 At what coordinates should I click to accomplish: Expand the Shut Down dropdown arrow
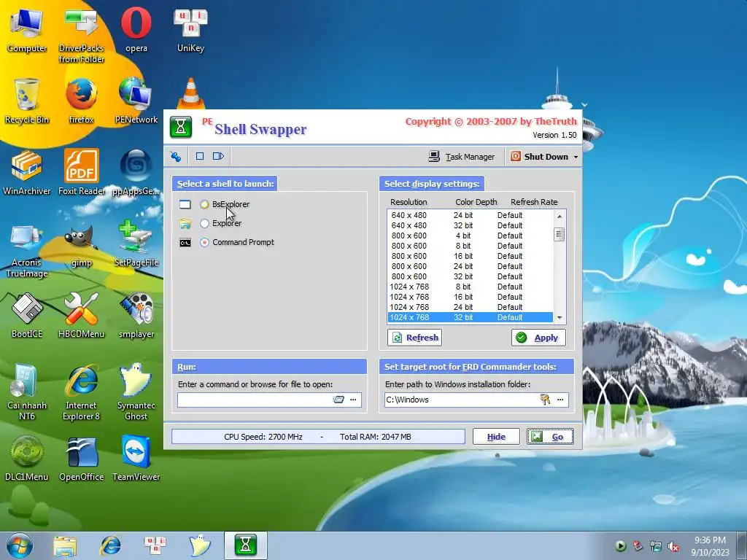[576, 157]
